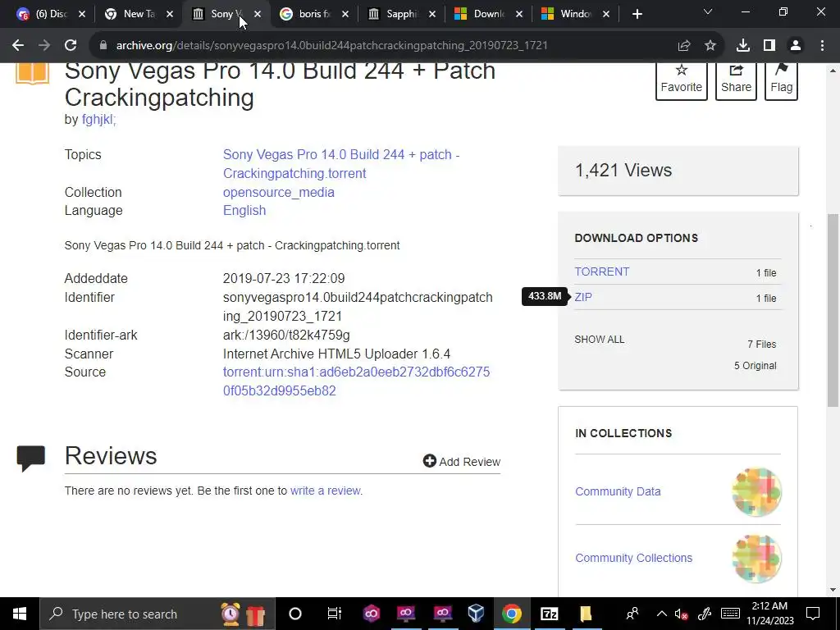The height and width of the screenshot is (630, 840).
Task: Click the Addeddate value 2019-07-23 17:22:09
Action: (283, 279)
